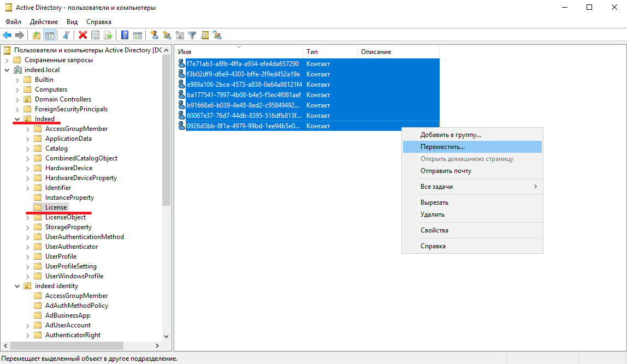This screenshot has height=364, width=627.
Task: Choose Переместить... in the context menu
Action: coord(442,147)
